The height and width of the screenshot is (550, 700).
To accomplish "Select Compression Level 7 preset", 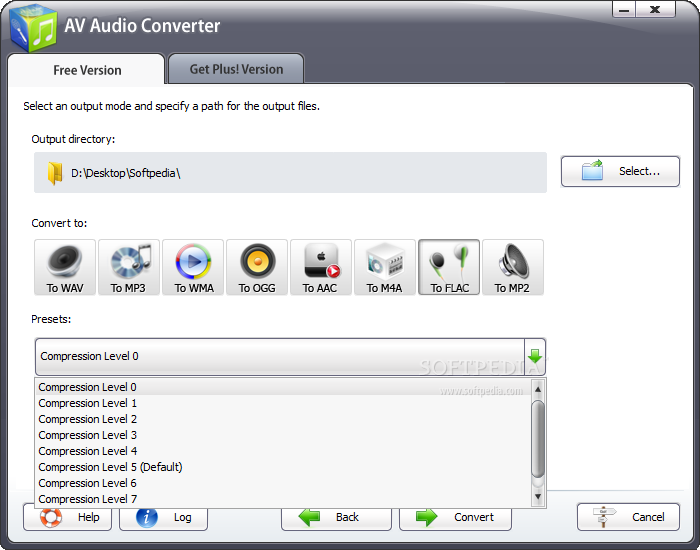I will pos(283,499).
